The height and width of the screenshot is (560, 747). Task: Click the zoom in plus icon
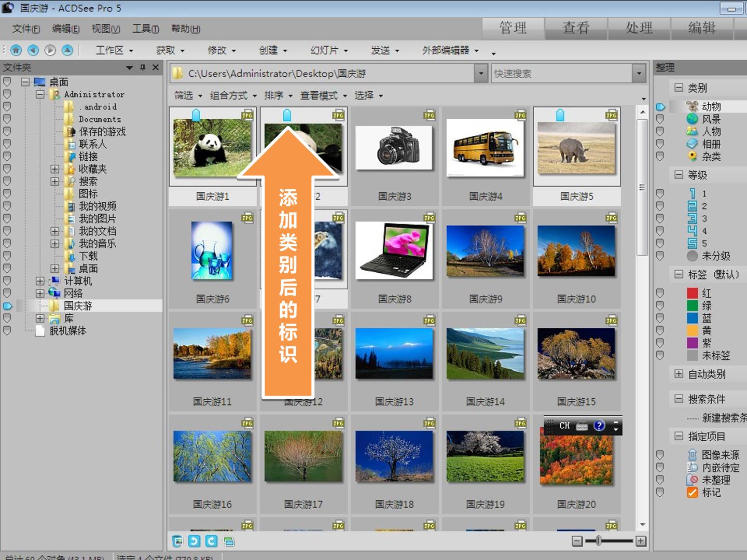point(641,541)
